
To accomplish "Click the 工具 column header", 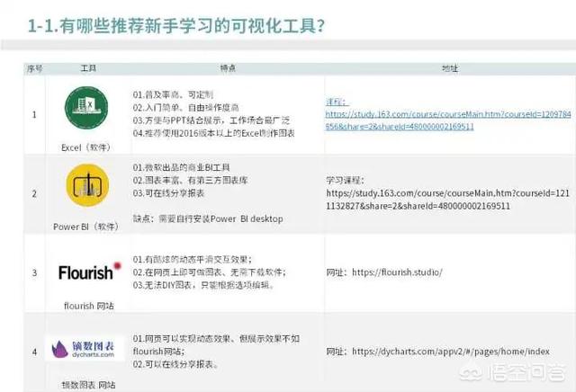I will pos(88,68).
